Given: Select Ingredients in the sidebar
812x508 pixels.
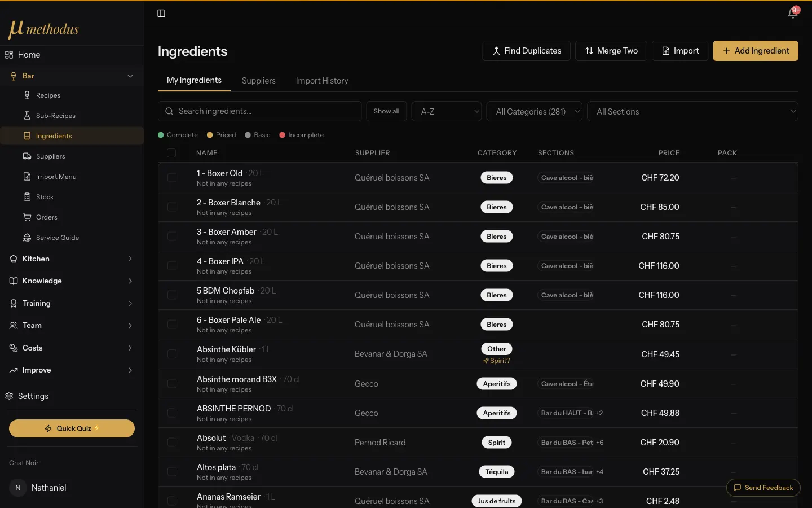Looking at the screenshot, I should click(x=72, y=136).
